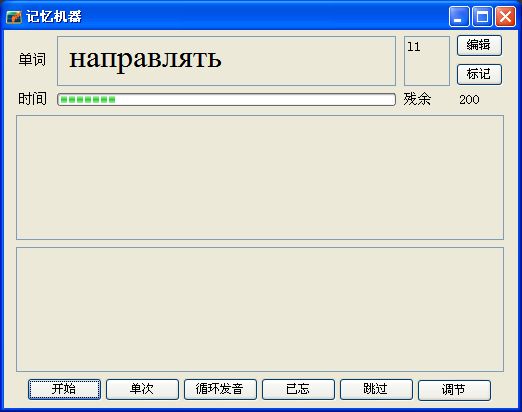The width and height of the screenshot is (522, 412).
Task: Click the upper empty definition panel
Action: click(x=260, y=177)
